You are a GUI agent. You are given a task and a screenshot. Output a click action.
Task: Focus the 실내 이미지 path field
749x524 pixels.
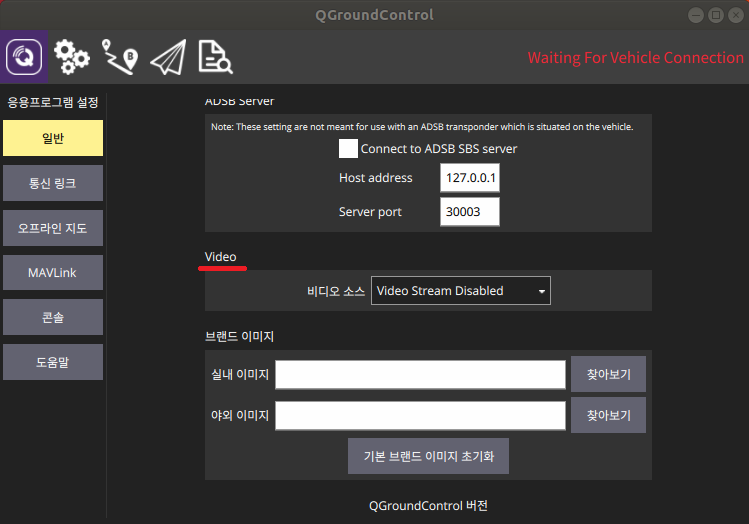coord(420,374)
